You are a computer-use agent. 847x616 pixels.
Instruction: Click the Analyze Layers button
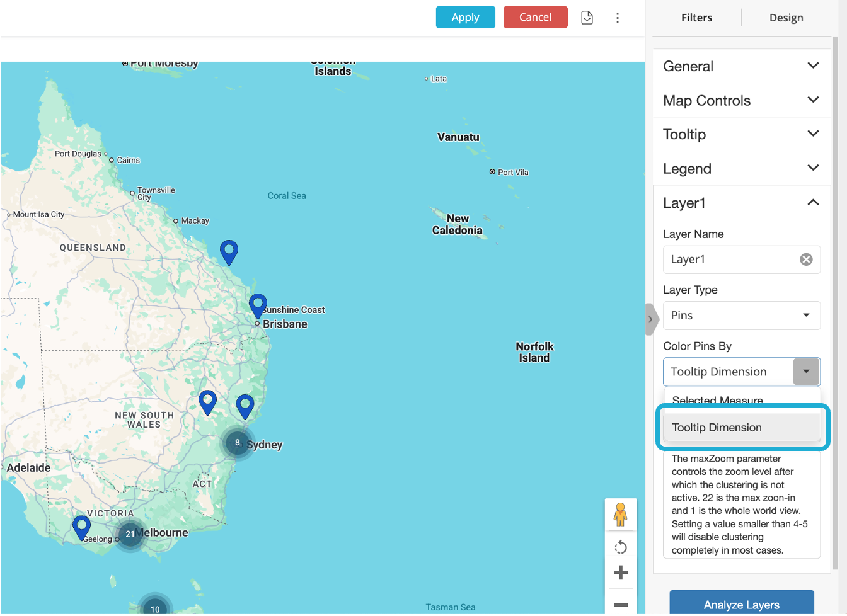tap(741, 604)
